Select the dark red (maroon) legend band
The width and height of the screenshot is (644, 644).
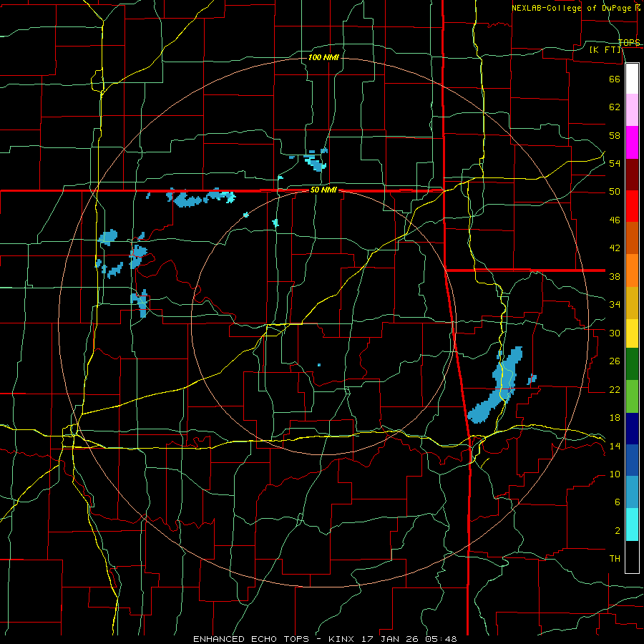[x=632, y=175]
